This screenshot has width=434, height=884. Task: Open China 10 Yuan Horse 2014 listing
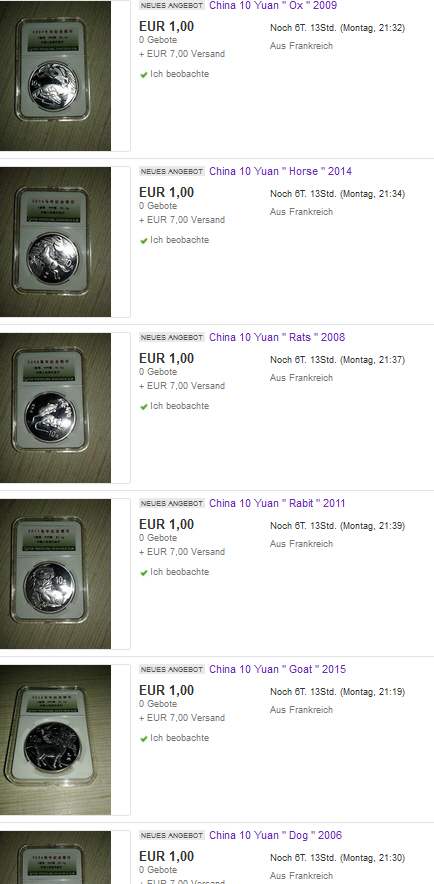(280, 171)
